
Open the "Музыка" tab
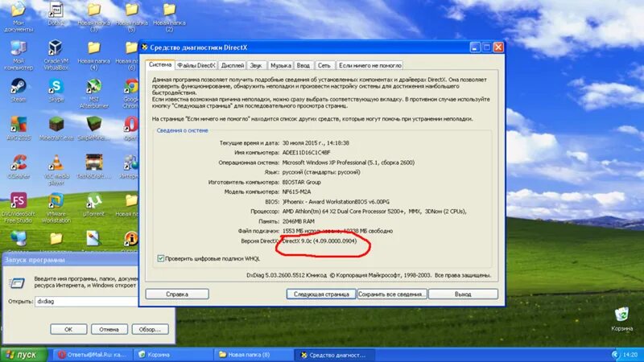click(281, 65)
